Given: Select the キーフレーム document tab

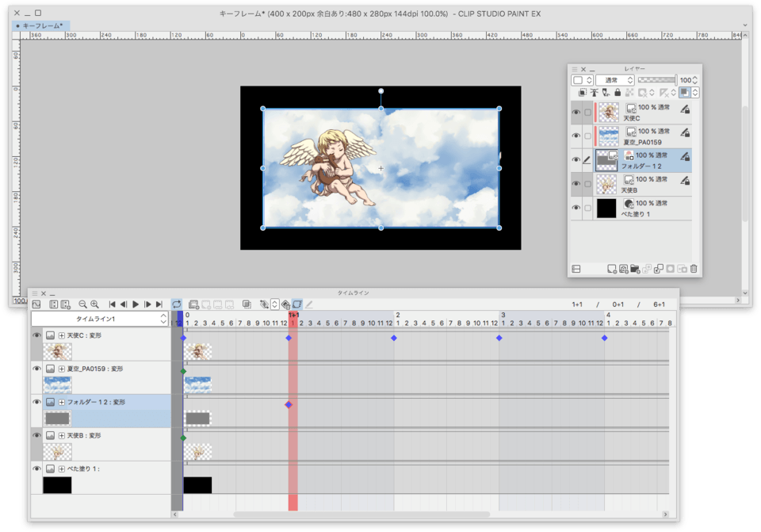Looking at the screenshot, I should click(x=43, y=25).
